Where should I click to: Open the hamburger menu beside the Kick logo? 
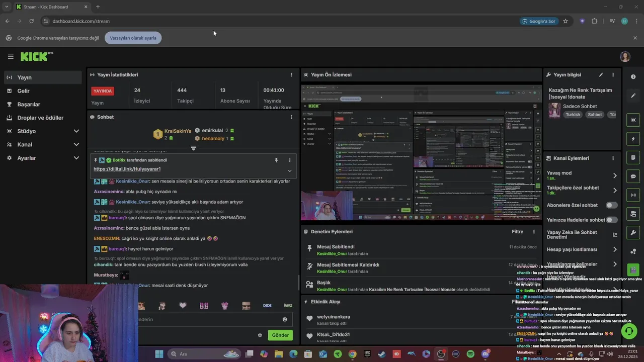tap(11, 57)
